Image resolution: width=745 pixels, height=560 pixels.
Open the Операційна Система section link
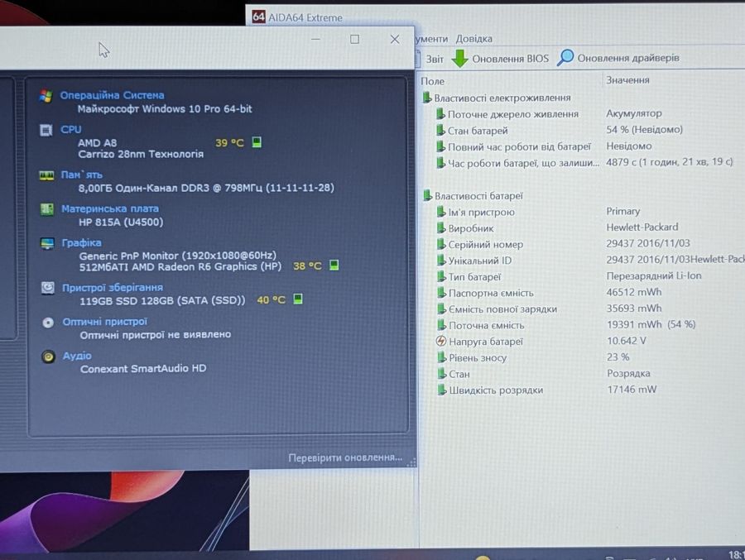112,95
